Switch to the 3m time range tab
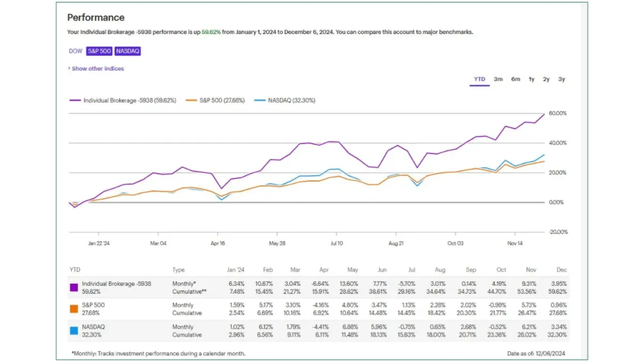Screen dimensions: 644x362 pyautogui.click(x=497, y=79)
